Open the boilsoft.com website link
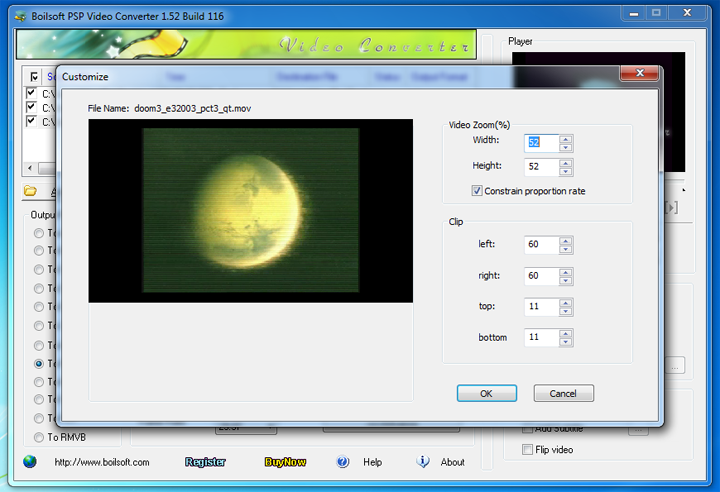 102,462
